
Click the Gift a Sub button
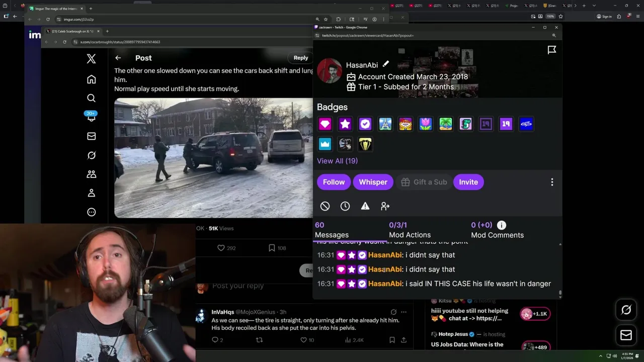[x=424, y=182]
